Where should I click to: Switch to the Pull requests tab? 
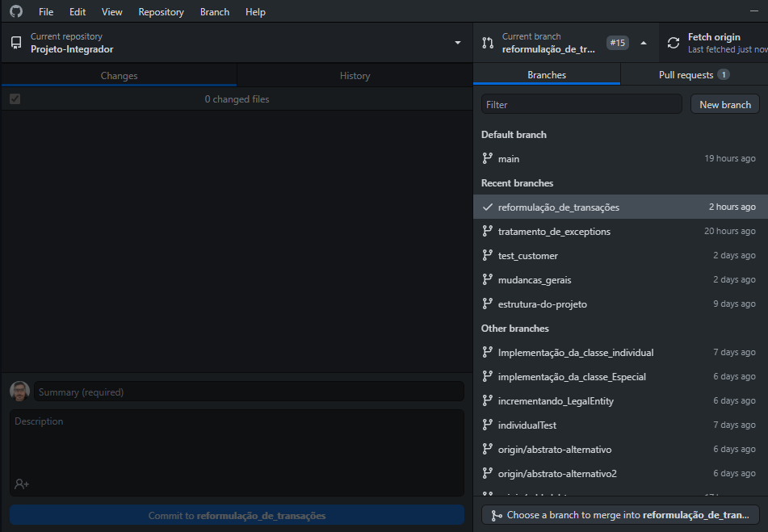(686, 73)
